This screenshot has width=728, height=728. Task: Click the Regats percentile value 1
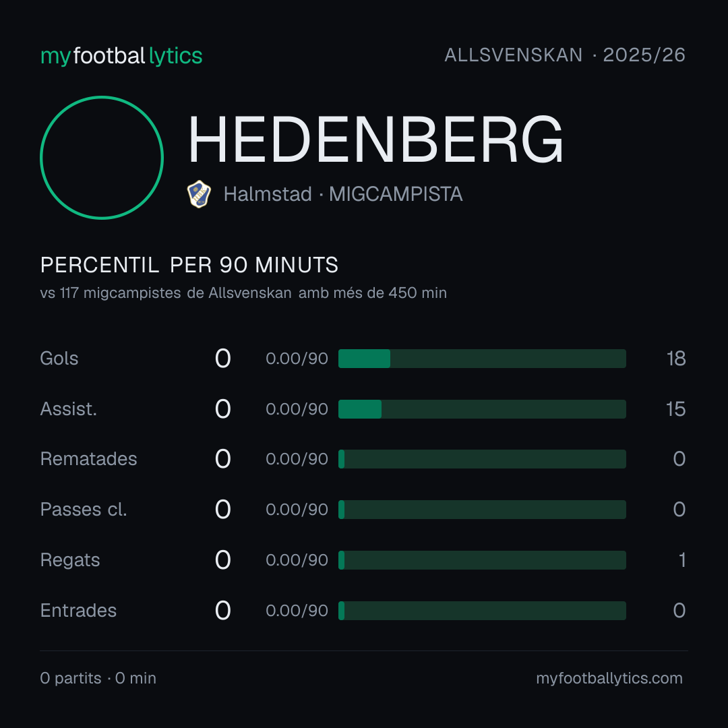coord(682,560)
